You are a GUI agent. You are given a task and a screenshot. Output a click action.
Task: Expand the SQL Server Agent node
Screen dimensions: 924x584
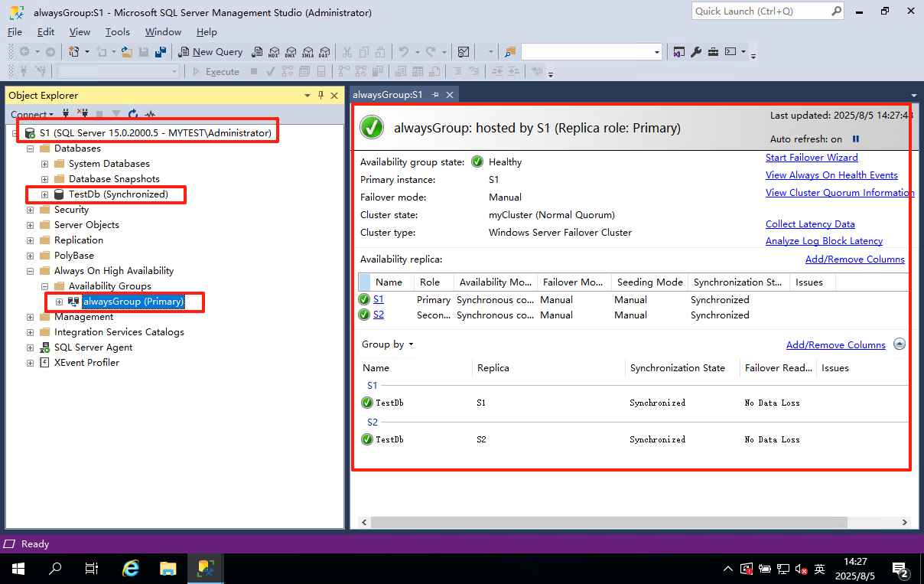tap(31, 347)
